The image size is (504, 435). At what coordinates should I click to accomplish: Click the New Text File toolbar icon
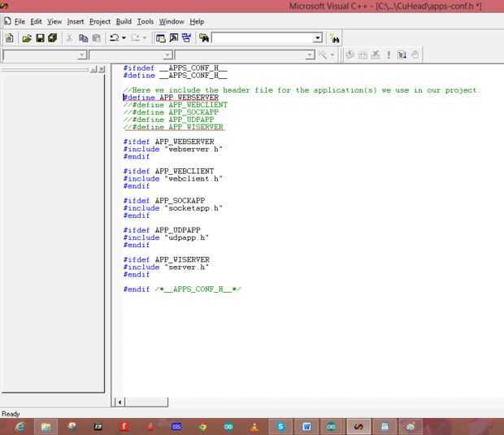click(x=9, y=38)
